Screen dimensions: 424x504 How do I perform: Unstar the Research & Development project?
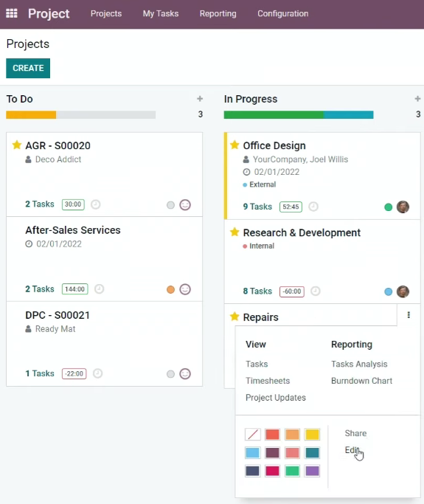[234, 232]
